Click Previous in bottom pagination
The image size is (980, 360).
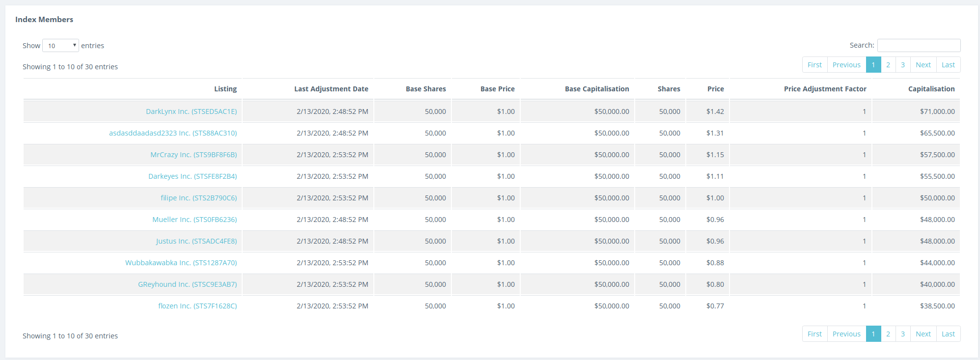coord(846,334)
